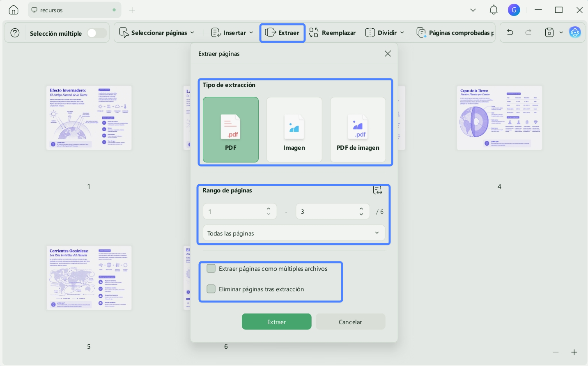The image size is (588, 366).
Task: Open the Seleccionar páginas dropdown
Action: 157,33
